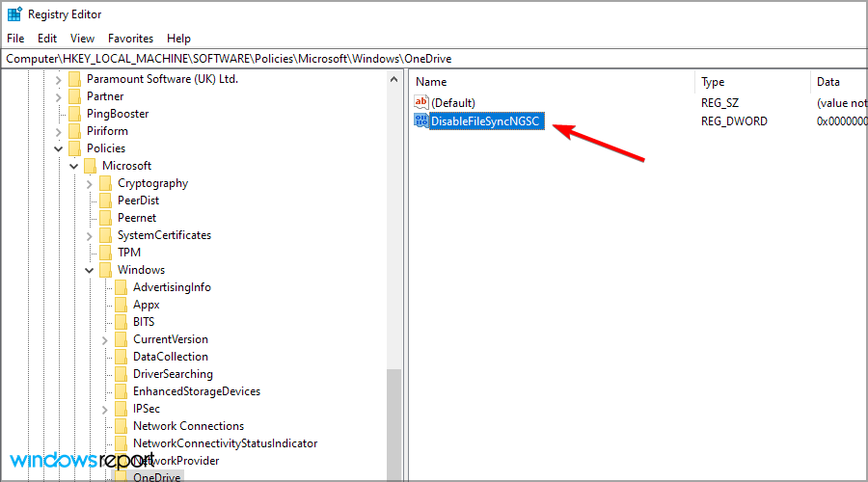The height and width of the screenshot is (482, 868).
Task: Open the File menu
Action: (x=15, y=39)
